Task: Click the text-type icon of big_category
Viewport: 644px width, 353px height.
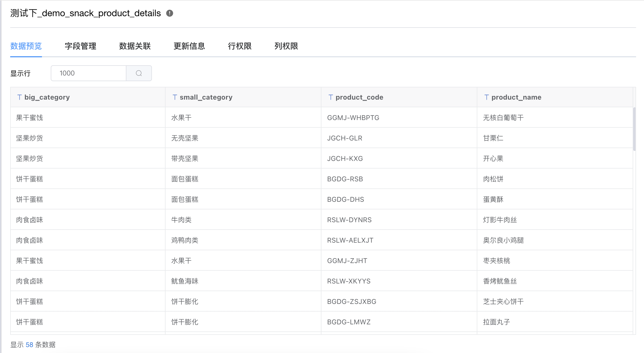Action: coord(19,97)
